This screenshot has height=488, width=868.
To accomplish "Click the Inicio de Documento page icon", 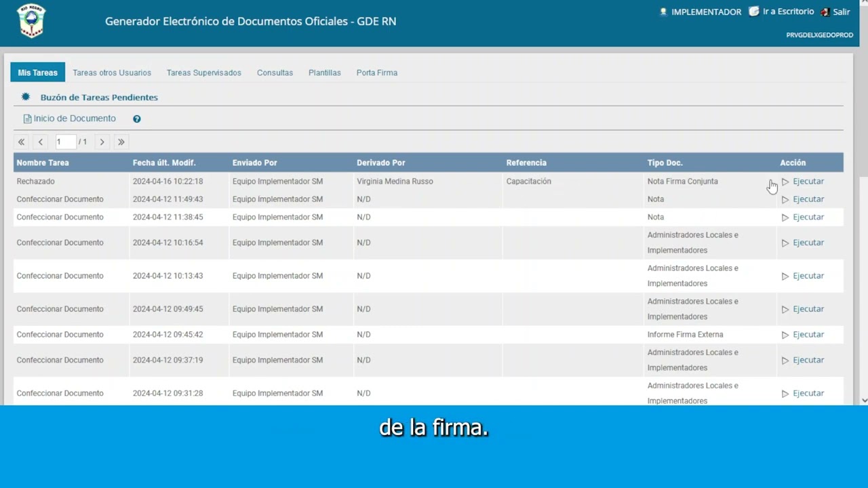I will click(x=27, y=119).
